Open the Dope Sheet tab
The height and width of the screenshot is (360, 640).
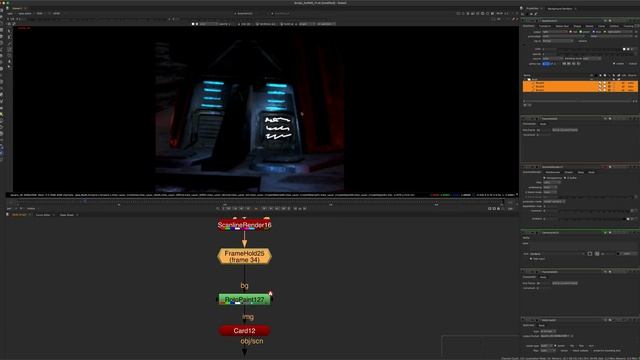(67, 215)
